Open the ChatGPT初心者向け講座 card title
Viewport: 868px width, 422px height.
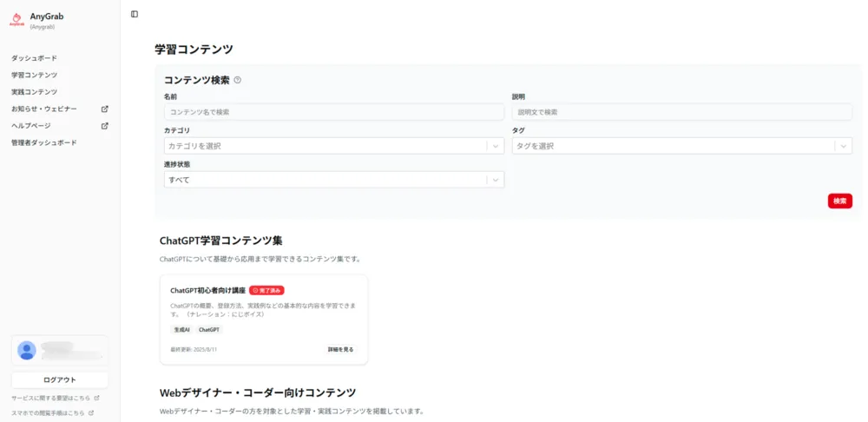(x=207, y=290)
